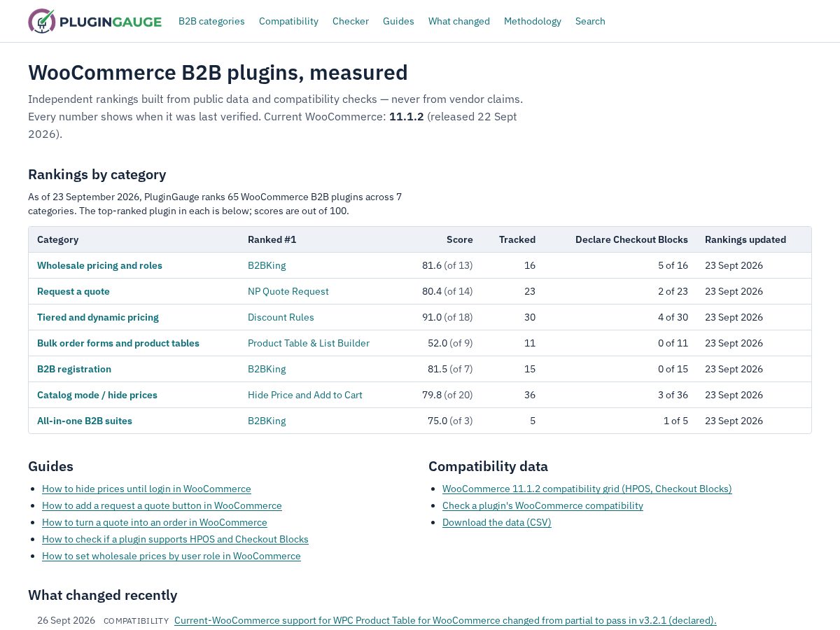
Task: Click the Ranked #1 column header
Action: [272, 239]
